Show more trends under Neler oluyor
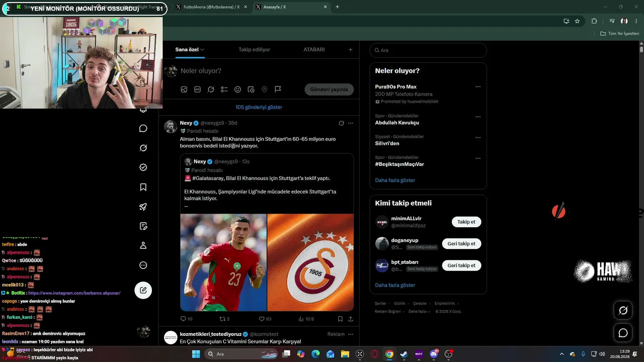Screen dimensions: 644x362 (x=395, y=180)
